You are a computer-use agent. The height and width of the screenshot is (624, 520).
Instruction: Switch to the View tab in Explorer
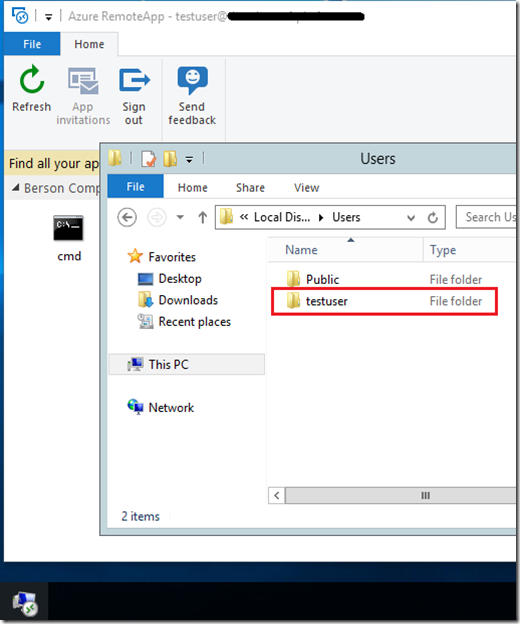coord(306,187)
